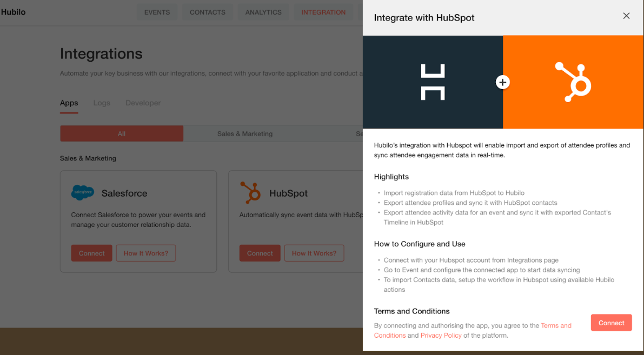
Task: Select the All filter segment
Action: [x=122, y=134]
